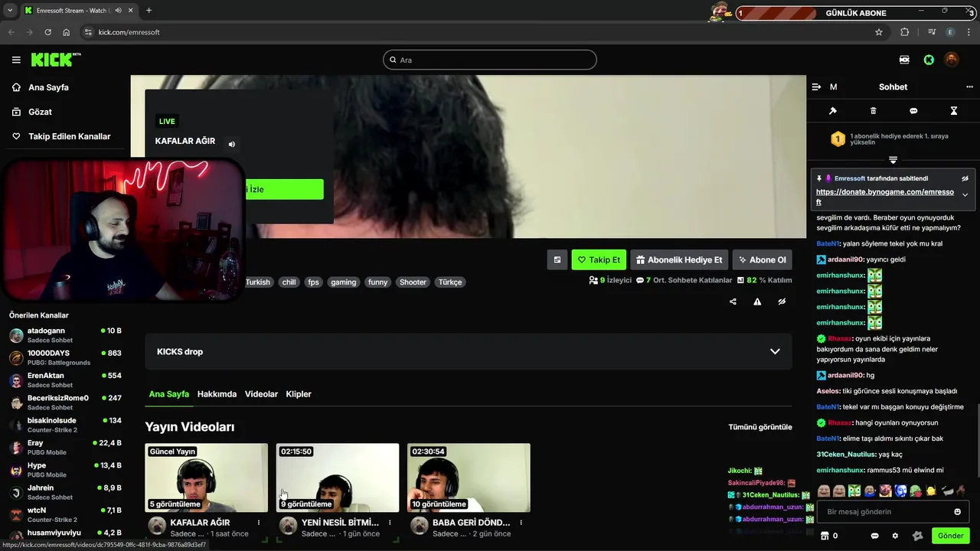This screenshot has width=980, height=551.
Task: Click the Takip Et follow button
Action: point(599,259)
